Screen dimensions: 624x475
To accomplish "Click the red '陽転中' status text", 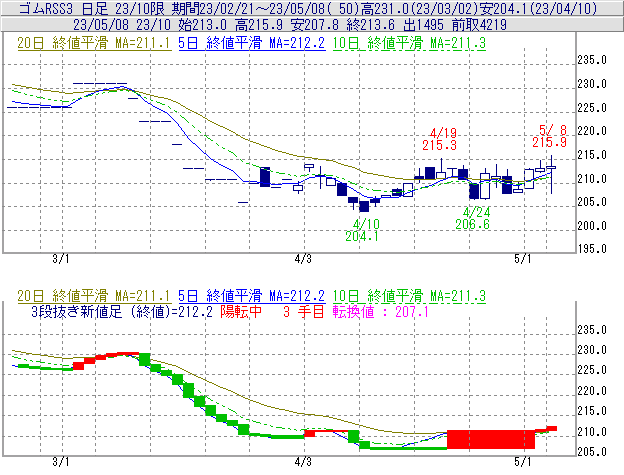I will 241,311.
